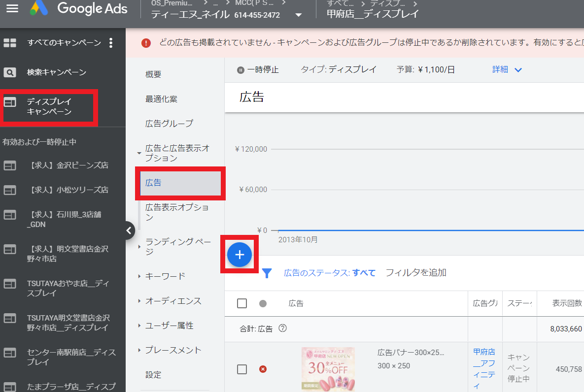Click the red alert warning icon

point(146,43)
